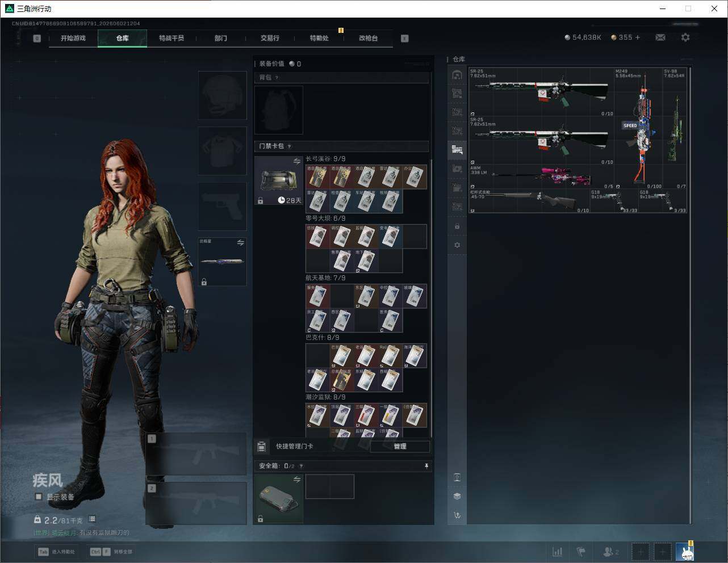Viewport: 728px width, 563px height.
Task: Click the lock icon in the warehouse sidebar
Action: [457, 226]
